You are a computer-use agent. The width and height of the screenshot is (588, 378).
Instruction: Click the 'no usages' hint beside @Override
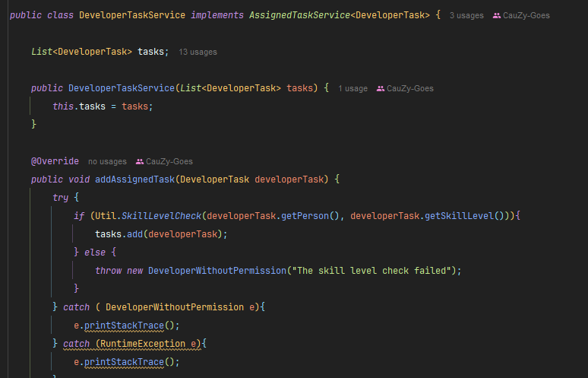pyautogui.click(x=107, y=162)
